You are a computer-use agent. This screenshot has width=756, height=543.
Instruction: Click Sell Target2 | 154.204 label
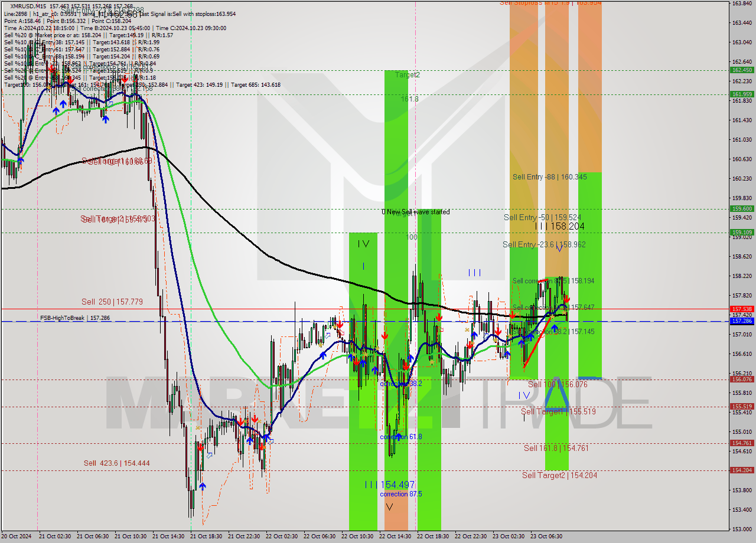(559, 475)
